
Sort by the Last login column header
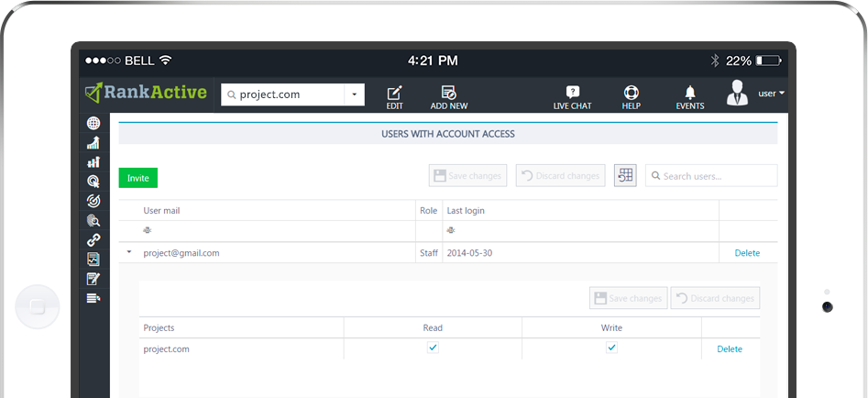(x=467, y=211)
